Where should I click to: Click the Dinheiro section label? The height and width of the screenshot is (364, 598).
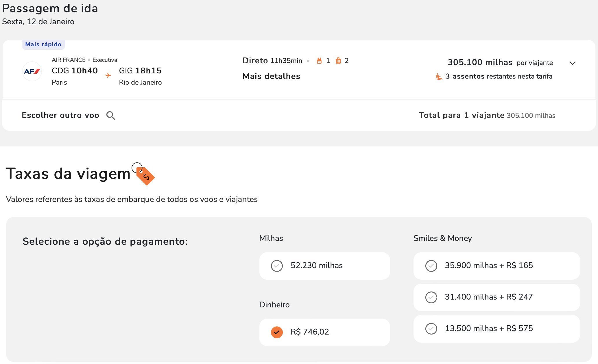274,305
